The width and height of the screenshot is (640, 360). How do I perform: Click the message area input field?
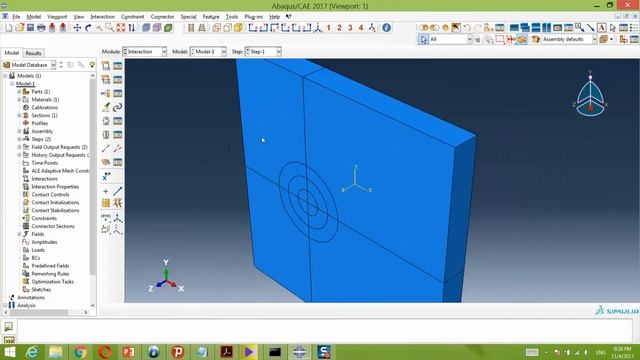point(324,331)
